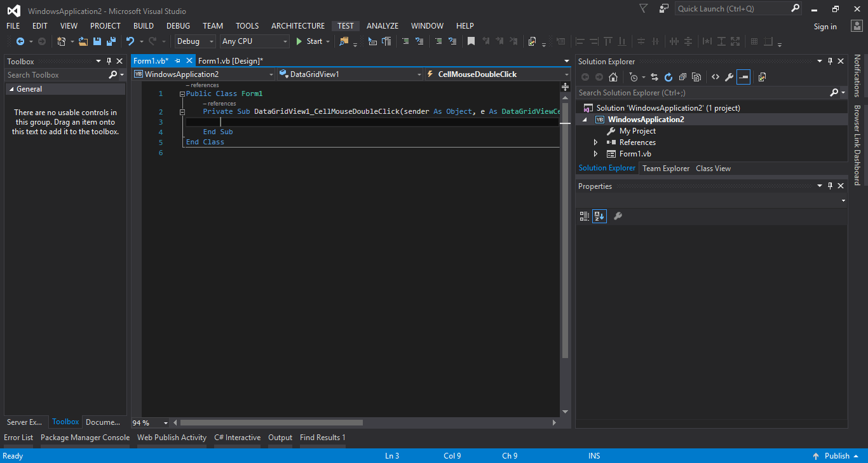Click the Property Pages wrench in Properties panel

coord(618,216)
